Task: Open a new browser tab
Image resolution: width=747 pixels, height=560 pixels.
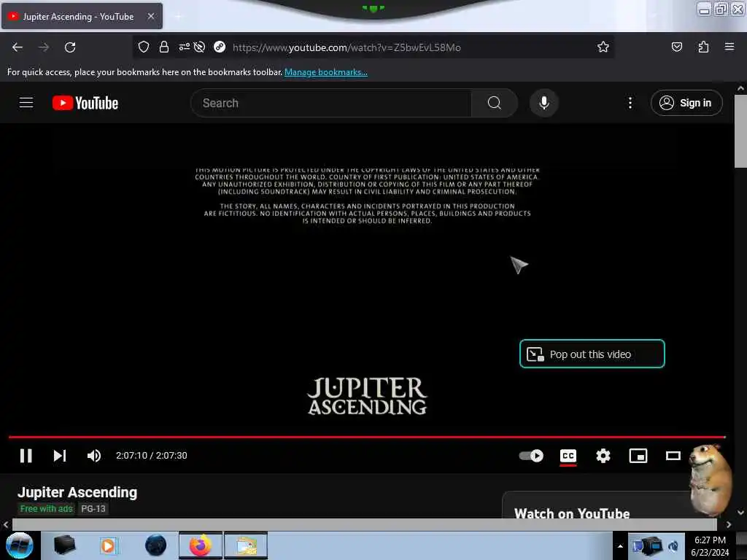Action: [178, 16]
